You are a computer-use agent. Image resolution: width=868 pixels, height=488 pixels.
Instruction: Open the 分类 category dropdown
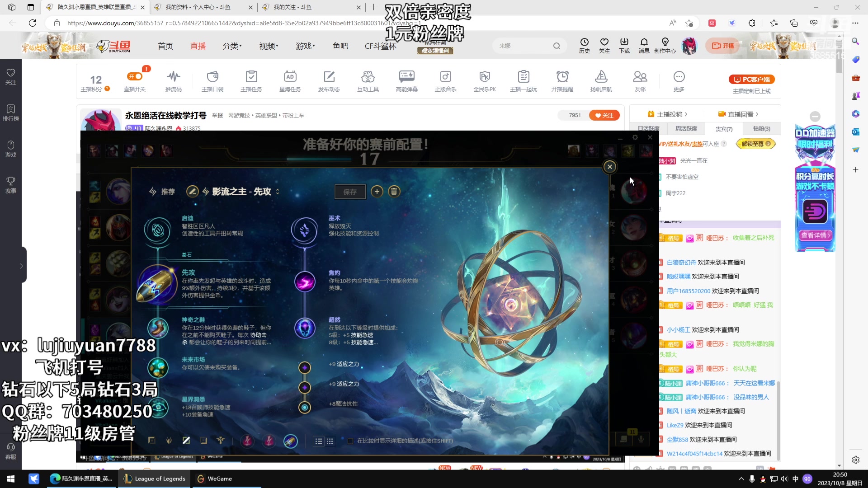tap(232, 46)
